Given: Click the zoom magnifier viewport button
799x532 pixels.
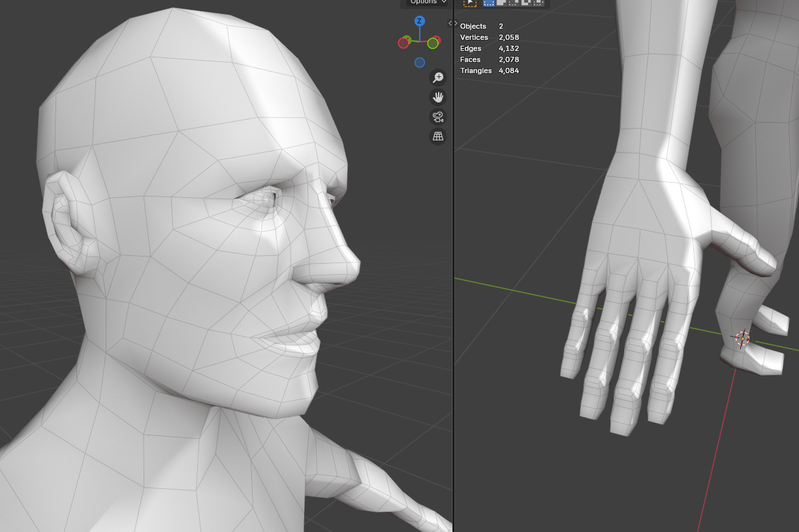Looking at the screenshot, I should [x=438, y=78].
